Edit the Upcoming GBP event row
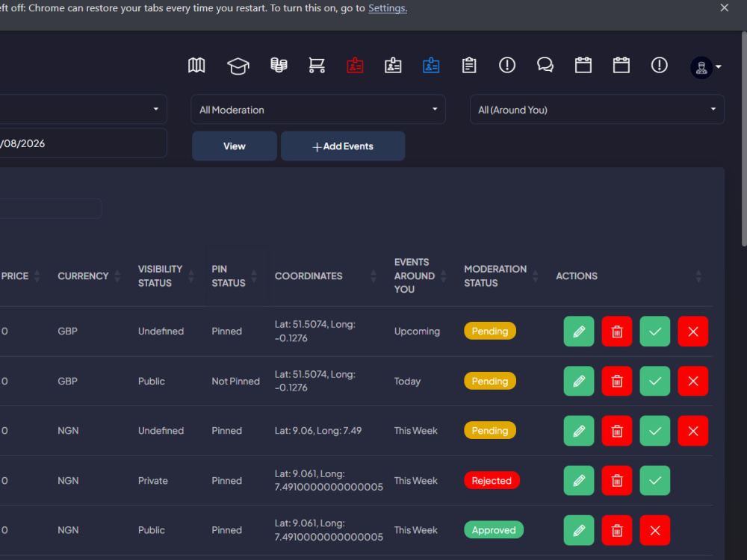Viewport: 747px width, 560px height. [x=579, y=332]
